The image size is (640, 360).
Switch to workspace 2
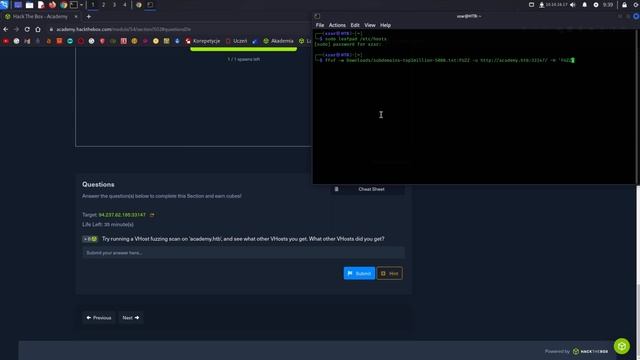click(103, 5)
